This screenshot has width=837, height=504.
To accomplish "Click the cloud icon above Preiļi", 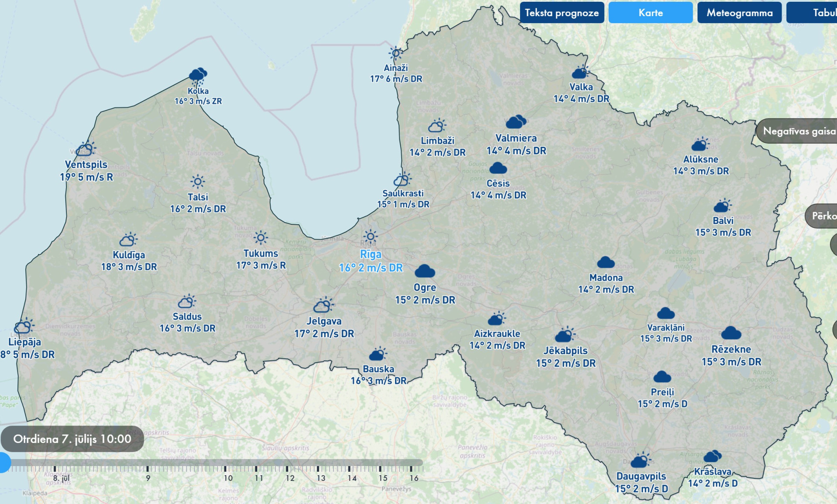I will (x=662, y=376).
